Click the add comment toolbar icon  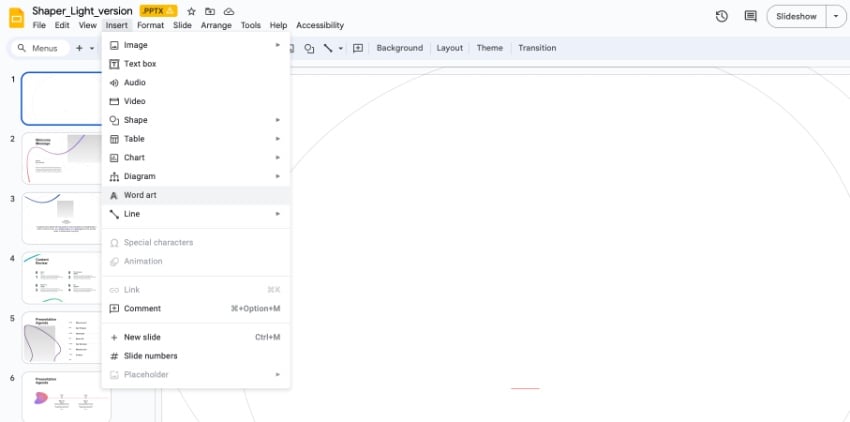click(x=358, y=48)
